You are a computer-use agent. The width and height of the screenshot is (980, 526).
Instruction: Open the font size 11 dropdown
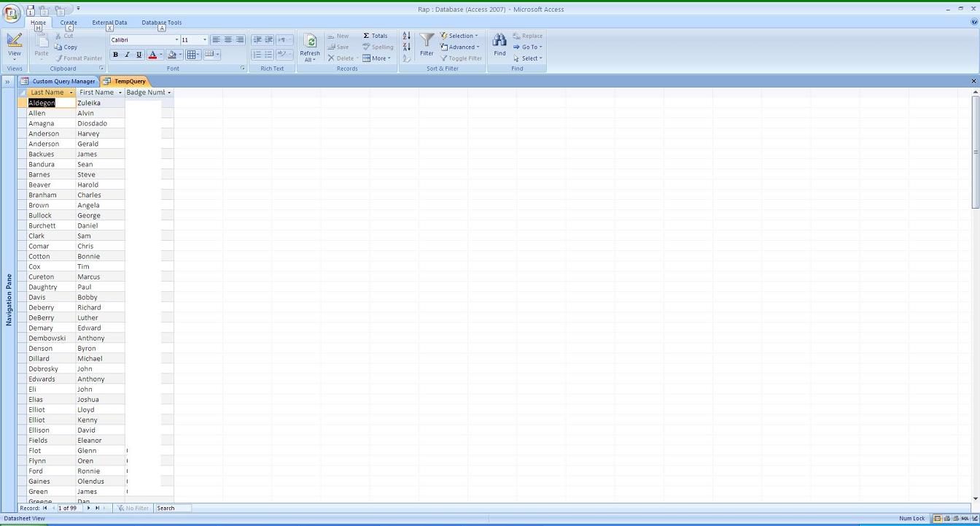pyautogui.click(x=204, y=40)
